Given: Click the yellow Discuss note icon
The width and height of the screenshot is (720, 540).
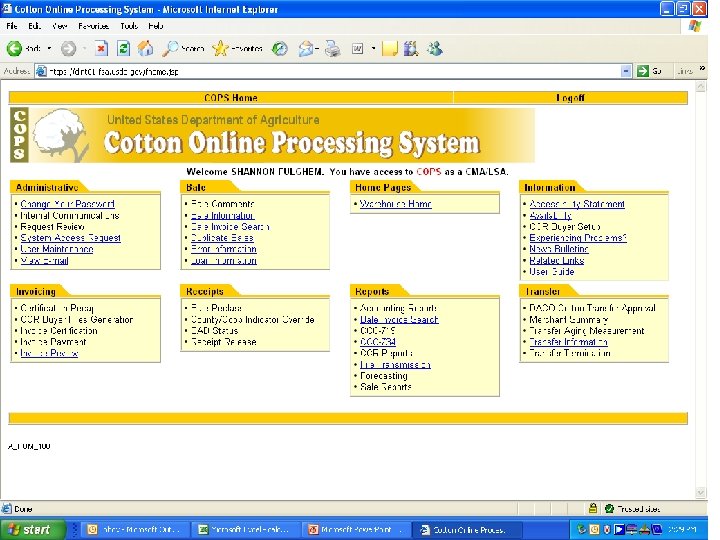Looking at the screenshot, I should [x=389, y=48].
